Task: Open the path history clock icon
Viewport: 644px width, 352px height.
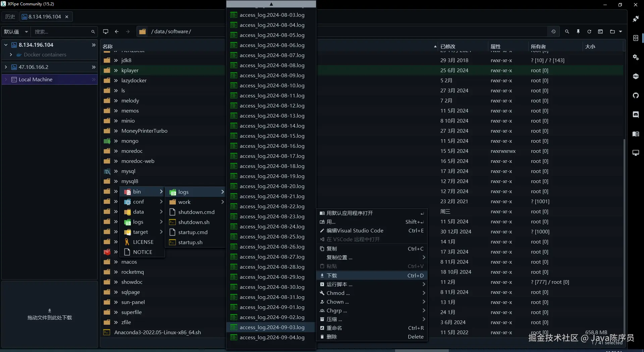Action: pos(553,32)
